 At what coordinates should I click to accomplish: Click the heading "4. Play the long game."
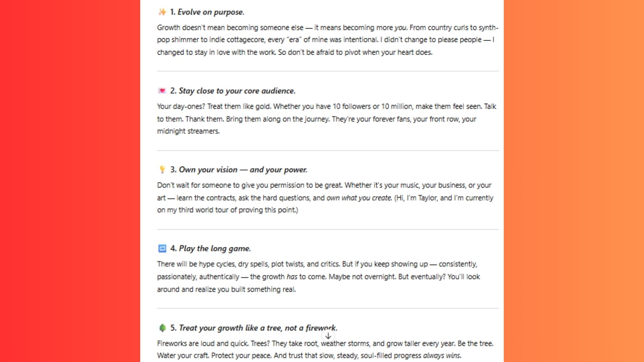(210, 248)
